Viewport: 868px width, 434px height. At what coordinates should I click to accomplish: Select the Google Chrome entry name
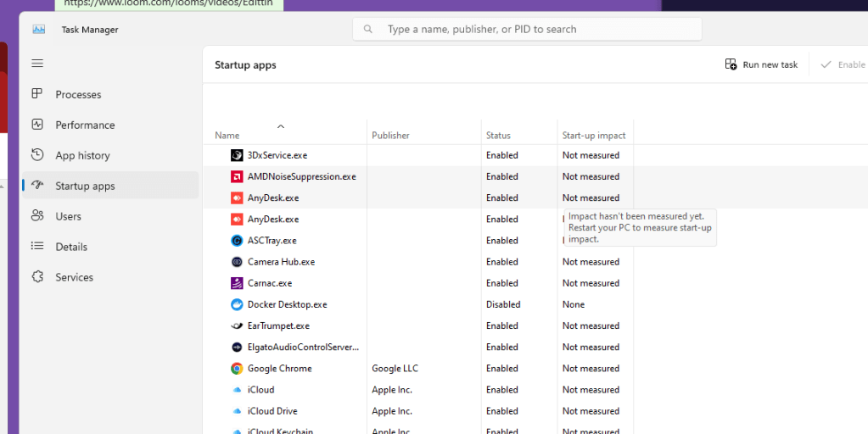click(279, 368)
